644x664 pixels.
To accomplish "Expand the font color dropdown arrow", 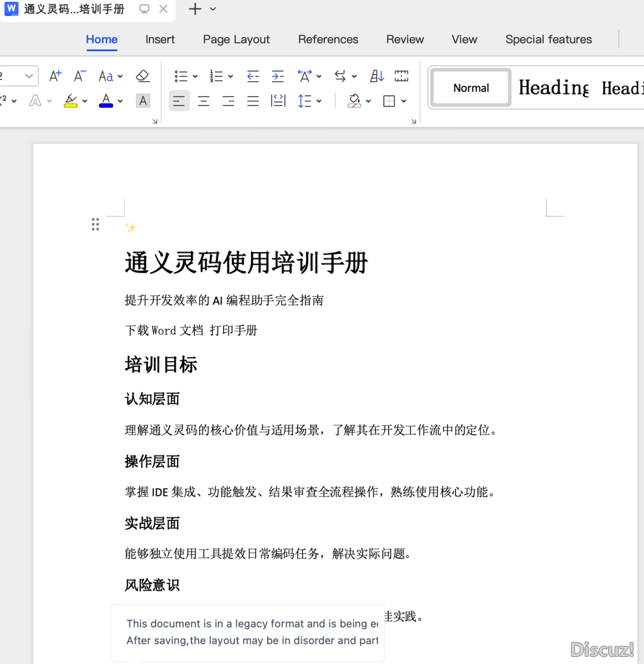I will point(120,101).
